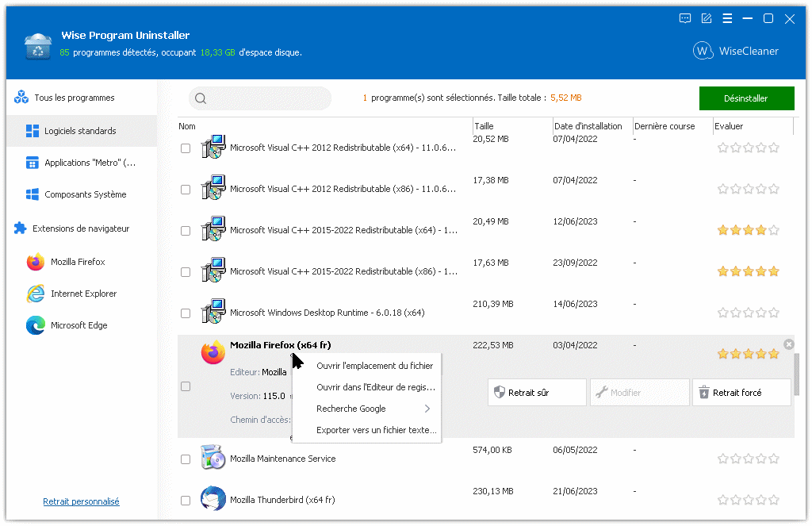Click the program list vertical scrollbar
Screen dimensions: 812x526
796,374
